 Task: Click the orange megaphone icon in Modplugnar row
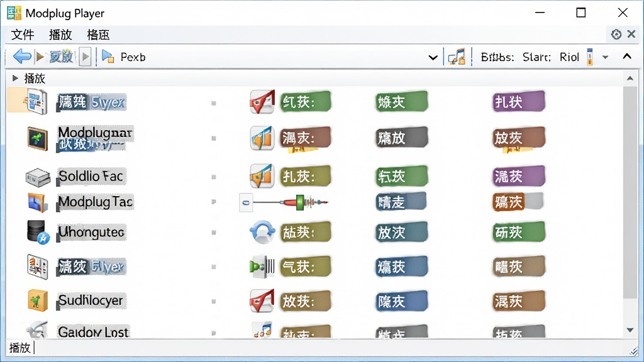(x=262, y=138)
